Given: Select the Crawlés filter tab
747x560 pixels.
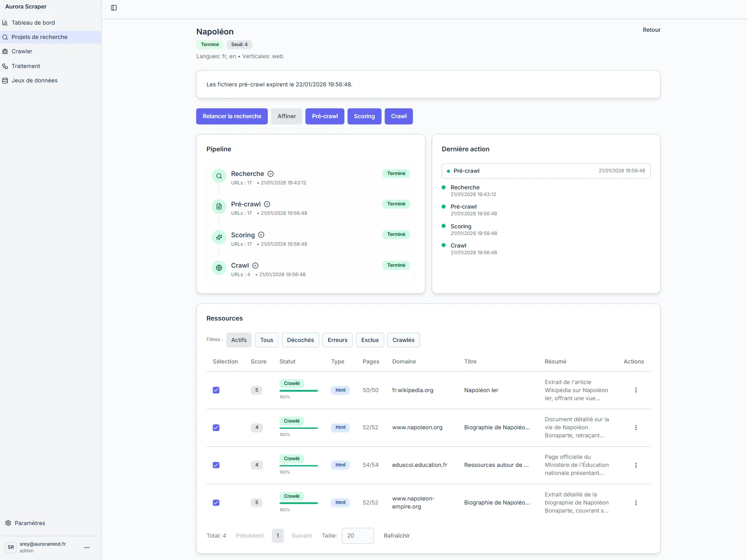Looking at the screenshot, I should (403, 340).
